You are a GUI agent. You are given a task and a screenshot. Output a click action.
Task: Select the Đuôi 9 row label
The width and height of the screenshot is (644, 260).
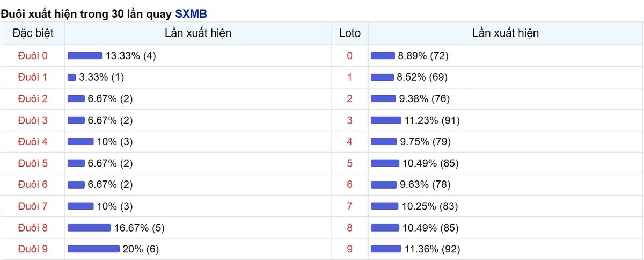click(33, 249)
